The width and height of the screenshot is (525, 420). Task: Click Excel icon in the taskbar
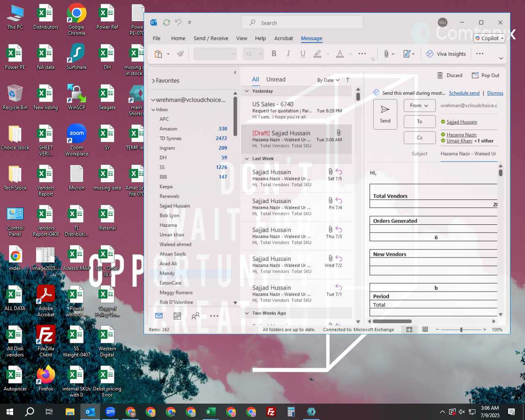click(211, 412)
